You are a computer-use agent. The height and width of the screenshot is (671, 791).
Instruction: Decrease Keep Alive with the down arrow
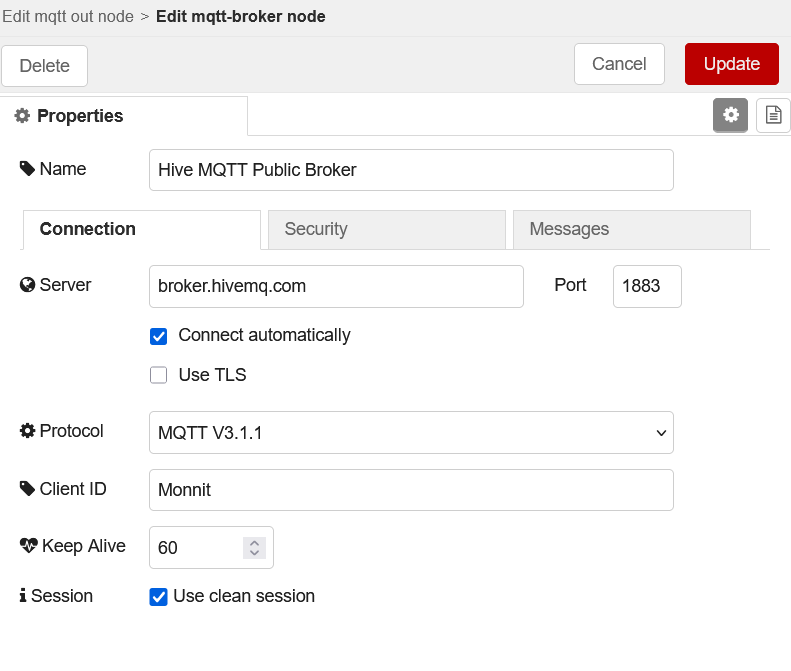[254, 552]
